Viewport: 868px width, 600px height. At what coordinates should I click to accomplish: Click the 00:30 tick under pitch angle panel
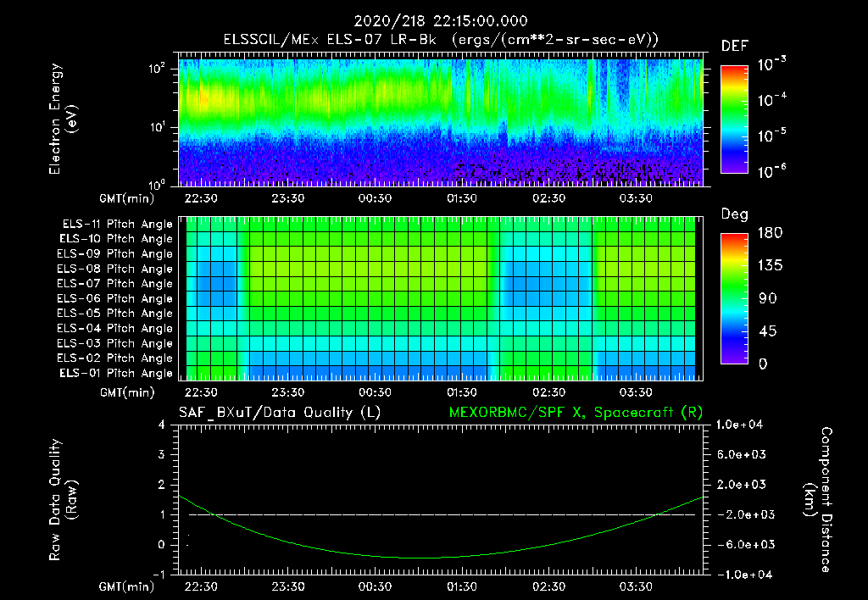pyautogui.click(x=375, y=393)
